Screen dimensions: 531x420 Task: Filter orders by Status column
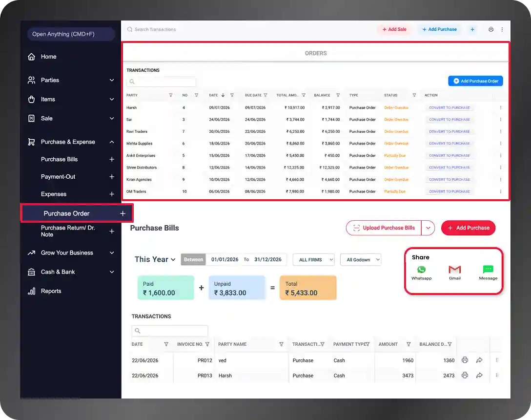(414, 95)
